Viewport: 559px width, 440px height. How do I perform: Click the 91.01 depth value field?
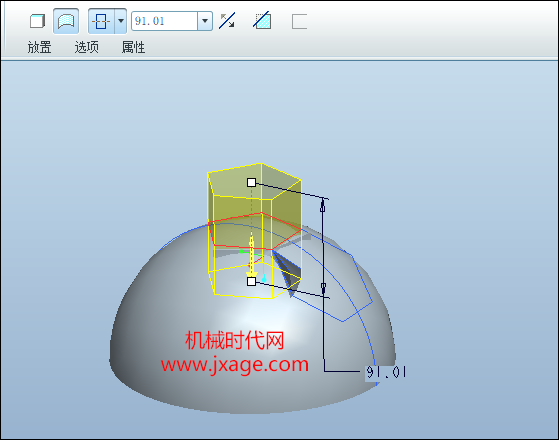(x=164, y=21)
